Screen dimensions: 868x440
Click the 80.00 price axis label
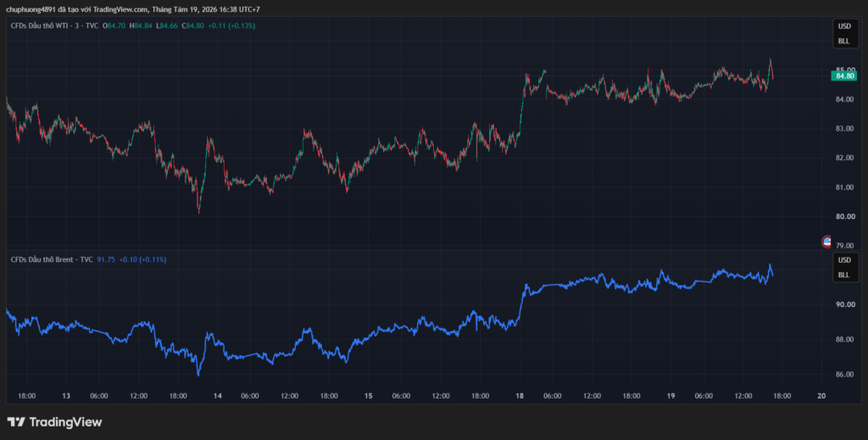pyautogui.click(x=845, y=216)
